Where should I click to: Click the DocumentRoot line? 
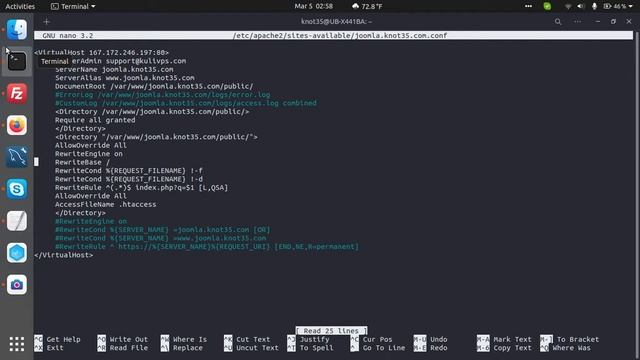154,86
